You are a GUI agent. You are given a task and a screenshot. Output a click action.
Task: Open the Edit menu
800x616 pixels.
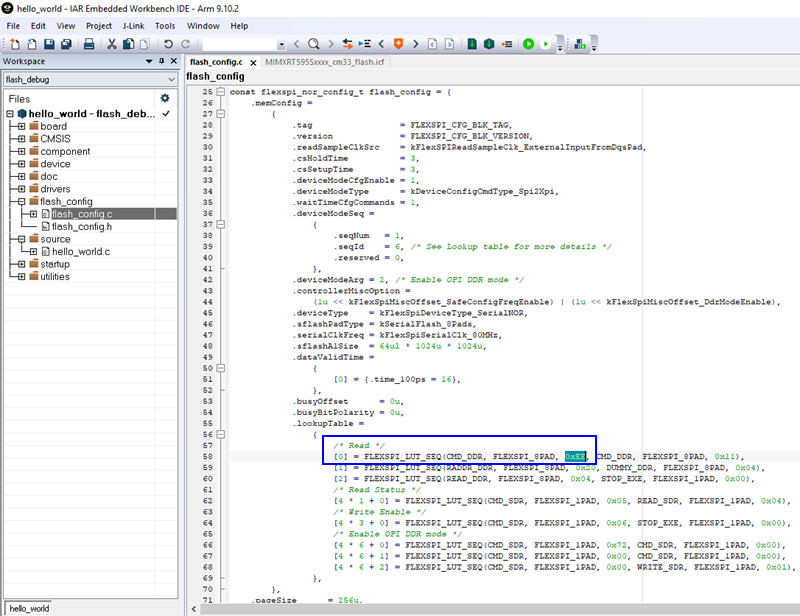pos(38,26)
